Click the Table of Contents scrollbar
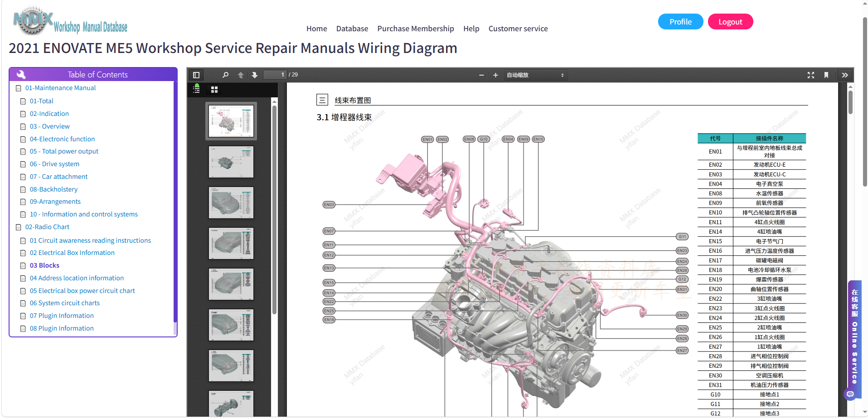868x418 pixels. pyautogui.click(x=175, y=202)
